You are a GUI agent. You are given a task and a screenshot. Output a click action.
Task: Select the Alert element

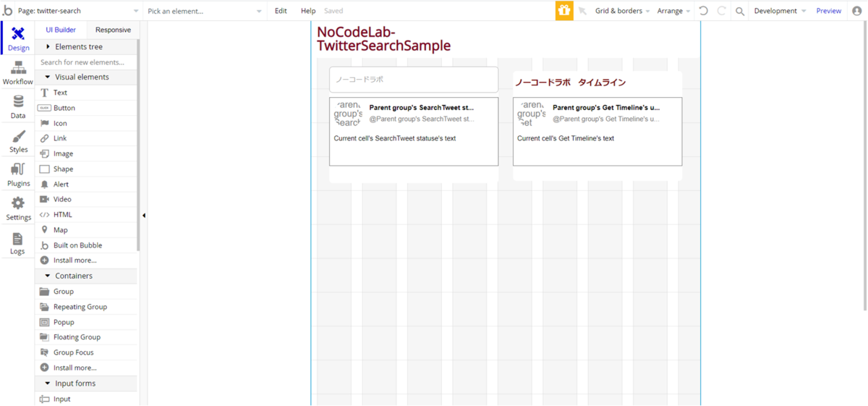85,184
